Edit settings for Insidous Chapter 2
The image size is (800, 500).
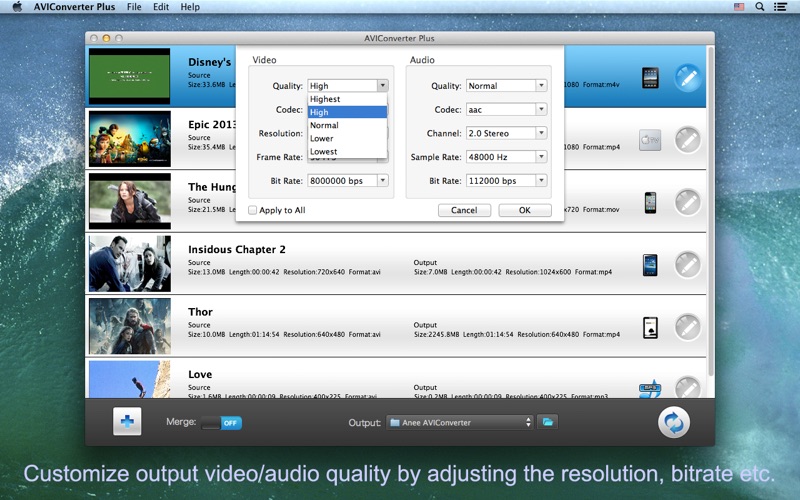688,265
